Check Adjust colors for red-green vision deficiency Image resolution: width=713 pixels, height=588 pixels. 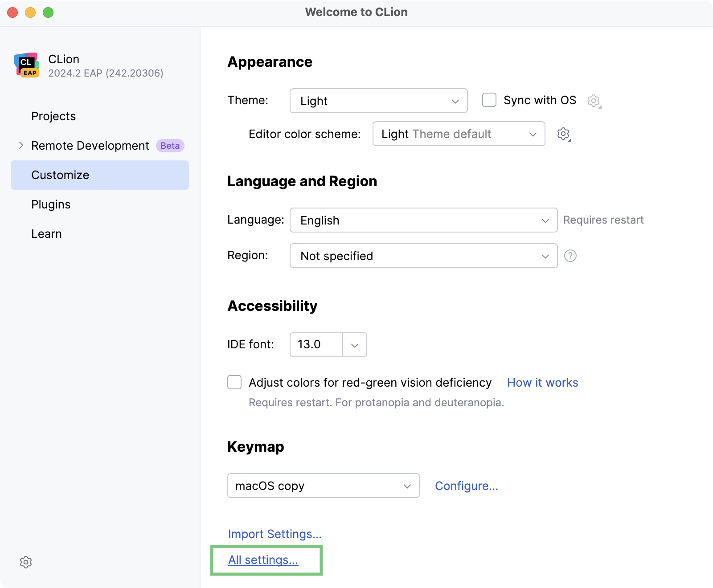[234, 382]
